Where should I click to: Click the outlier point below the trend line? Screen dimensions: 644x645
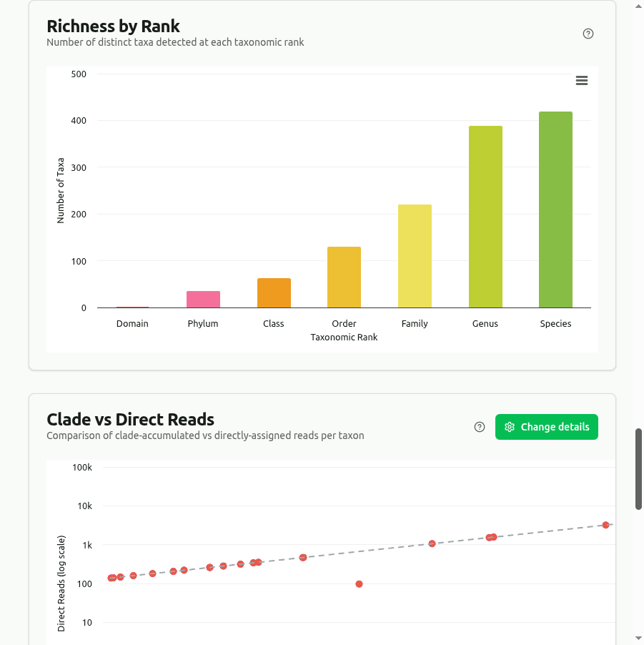(359, 584)
